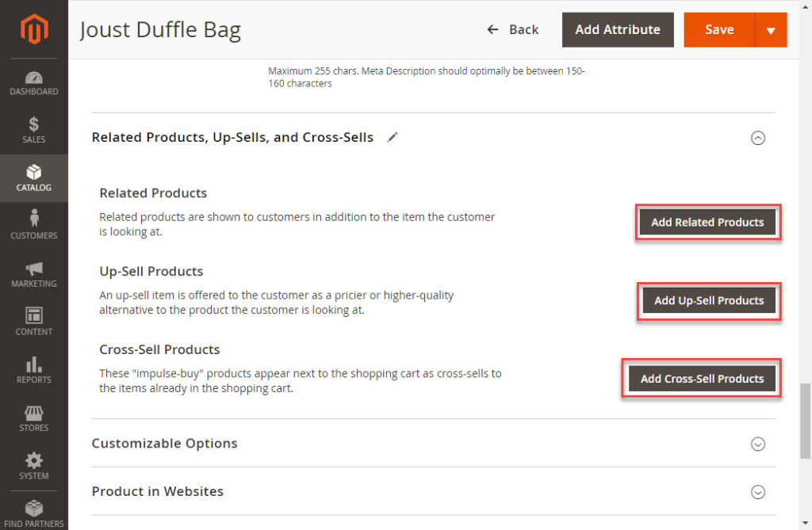
Task: Collapse Related Products, Up-Sells, and Cross-Sells section
Action: 757,138
